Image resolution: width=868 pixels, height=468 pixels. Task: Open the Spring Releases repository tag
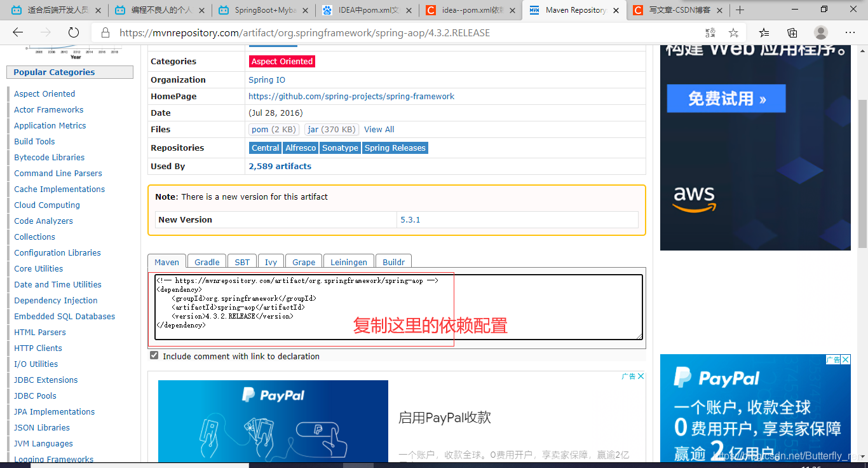pos(395,148)
